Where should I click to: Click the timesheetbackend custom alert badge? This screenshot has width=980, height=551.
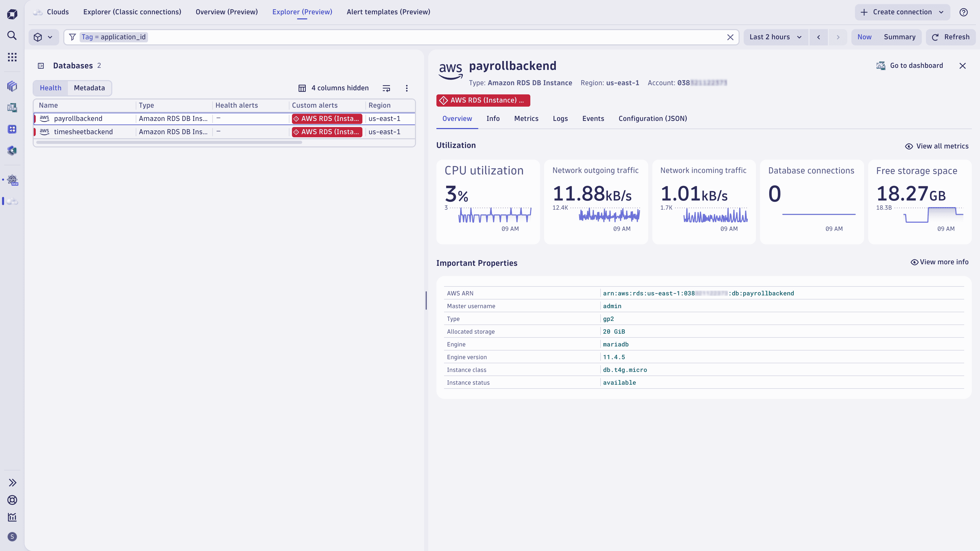click(327, 132)
